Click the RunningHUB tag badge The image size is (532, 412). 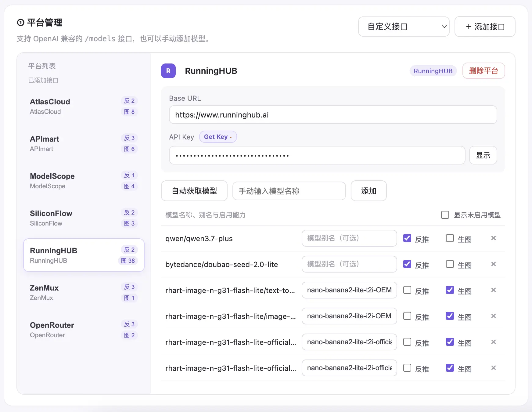(x=433, y=71)
